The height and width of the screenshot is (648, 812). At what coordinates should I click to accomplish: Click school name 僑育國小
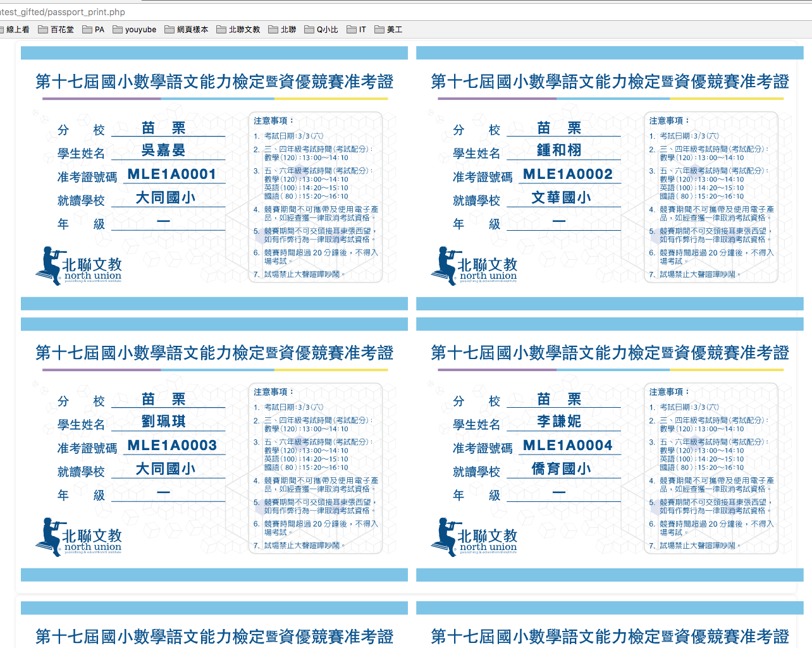[x=561, y=469]
